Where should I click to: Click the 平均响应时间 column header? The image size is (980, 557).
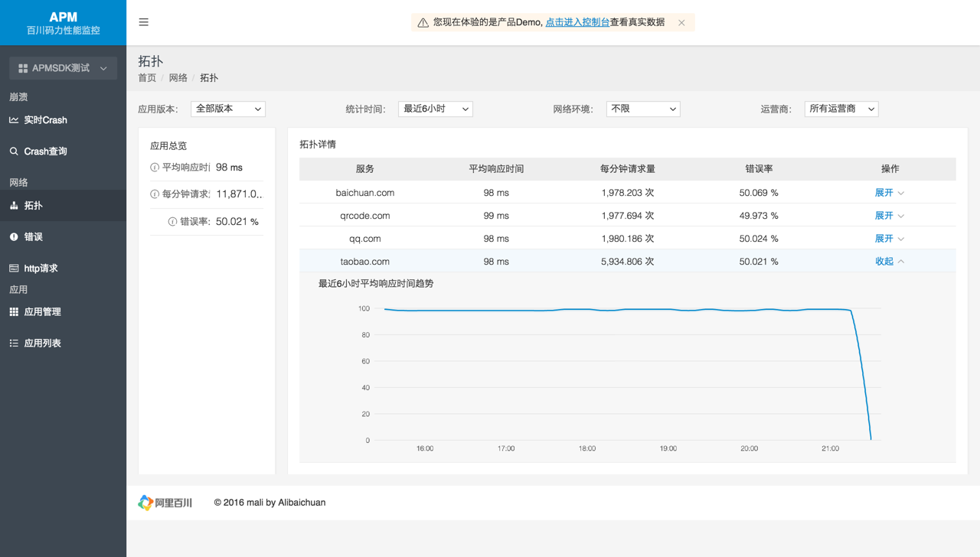pos(496,169)
